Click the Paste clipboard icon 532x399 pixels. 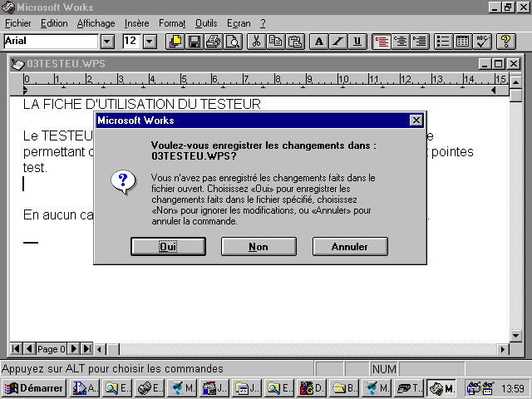pos(295,42)
